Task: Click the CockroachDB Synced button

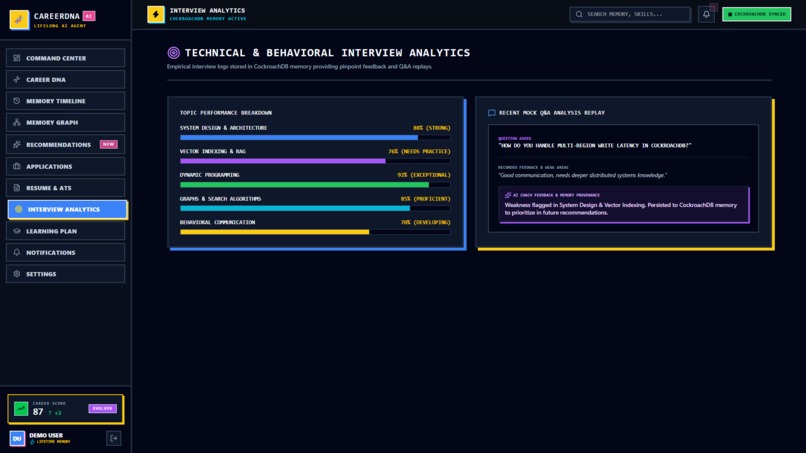Action: pyautogui.click(x=756, y=14)
